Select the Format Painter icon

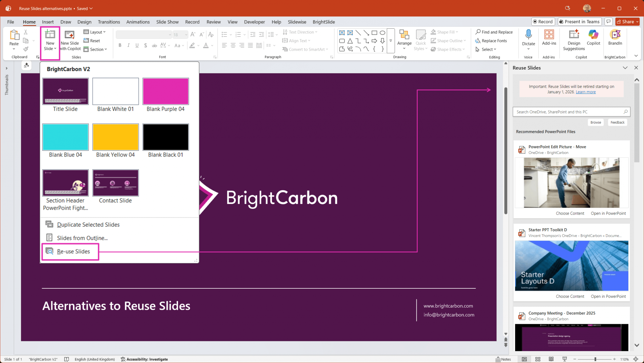pyautogui.click(x=26, y=49)
